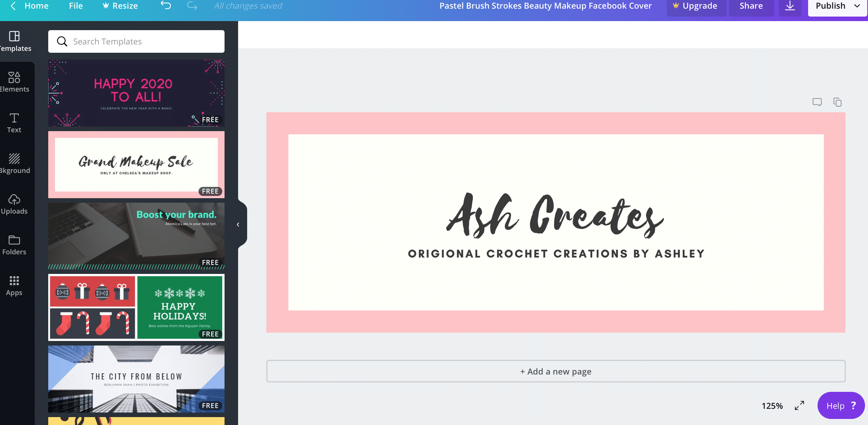The image size is (868, 425).
Task: Open the Uploads panel
Action: click(x=14, y=204)
